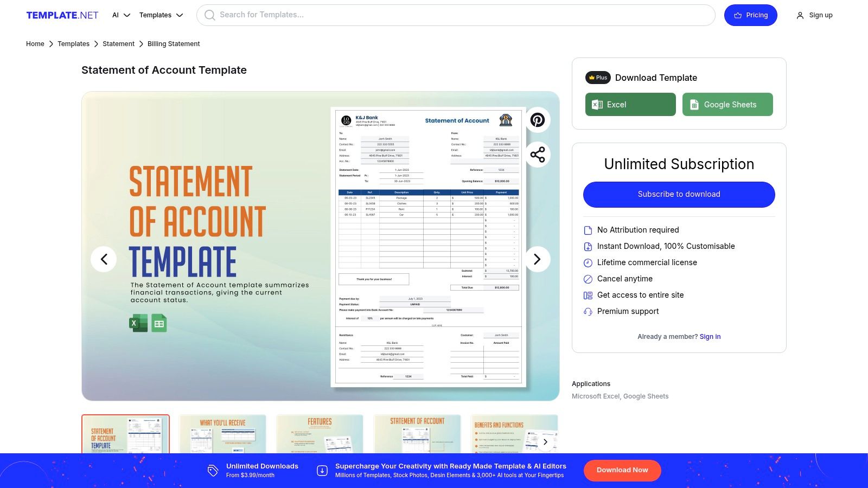Viewport: 868px width, 488px height.
Task: Click the 'Statement of Account Template' page heading
Action: pos(164,70)
